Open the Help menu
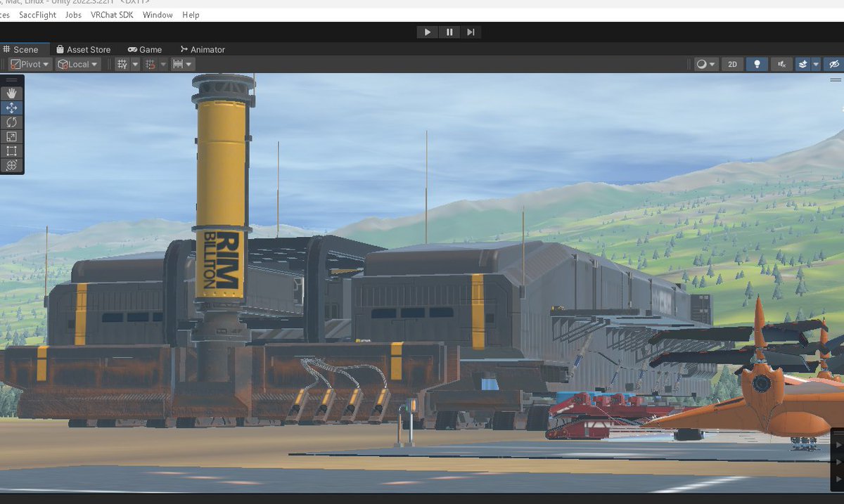The image size is (844, 504). click(191, 15)
